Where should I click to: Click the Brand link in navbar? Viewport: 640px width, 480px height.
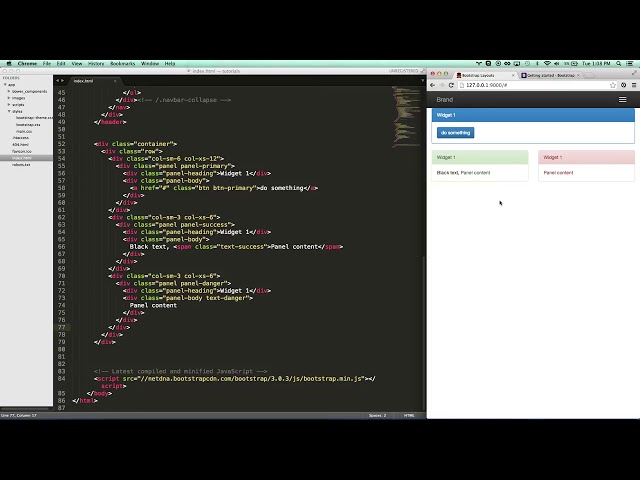tap(444, 100)
